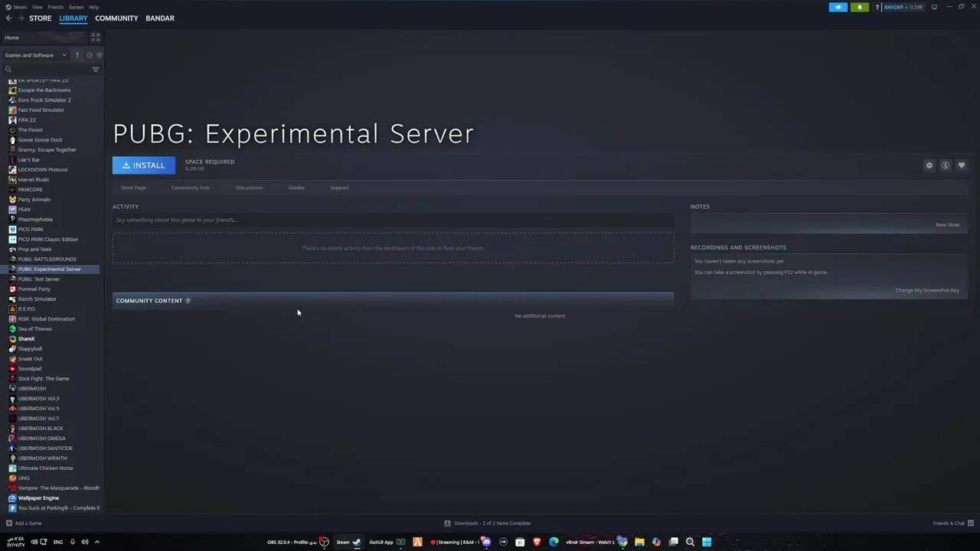Click the activity status input field
The image size is (980, 551).
click(393, 220)
